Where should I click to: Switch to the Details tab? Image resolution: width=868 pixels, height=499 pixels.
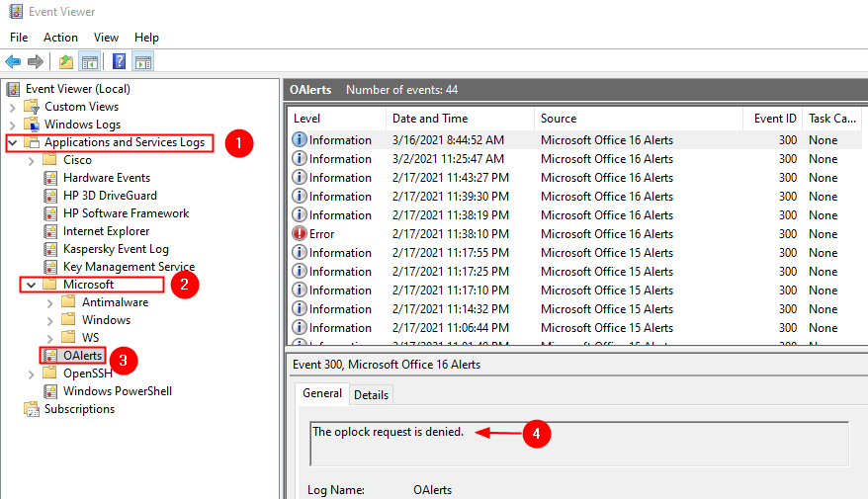point(371,394)
